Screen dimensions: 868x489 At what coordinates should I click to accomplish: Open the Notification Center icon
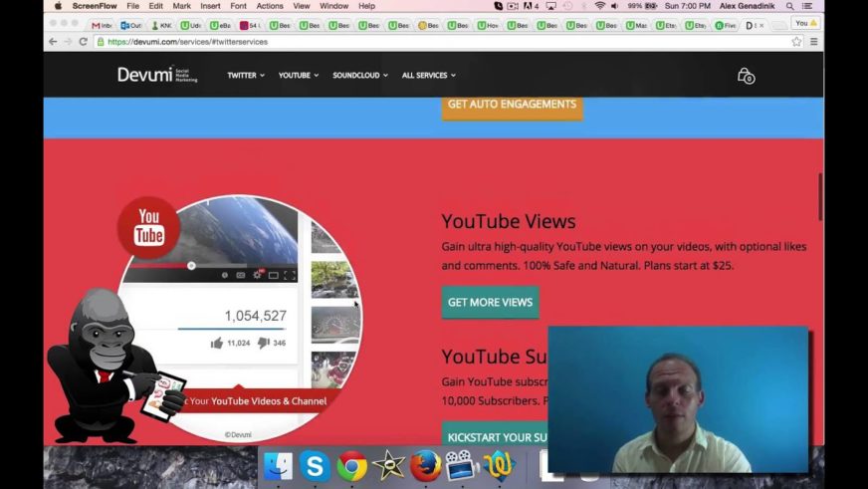(807, 6)
